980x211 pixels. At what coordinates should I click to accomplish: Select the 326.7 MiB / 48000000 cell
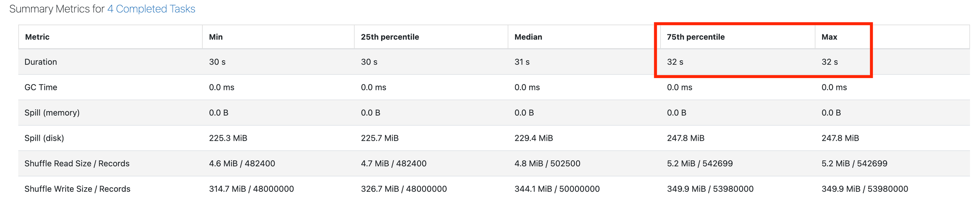pos(404,189)
